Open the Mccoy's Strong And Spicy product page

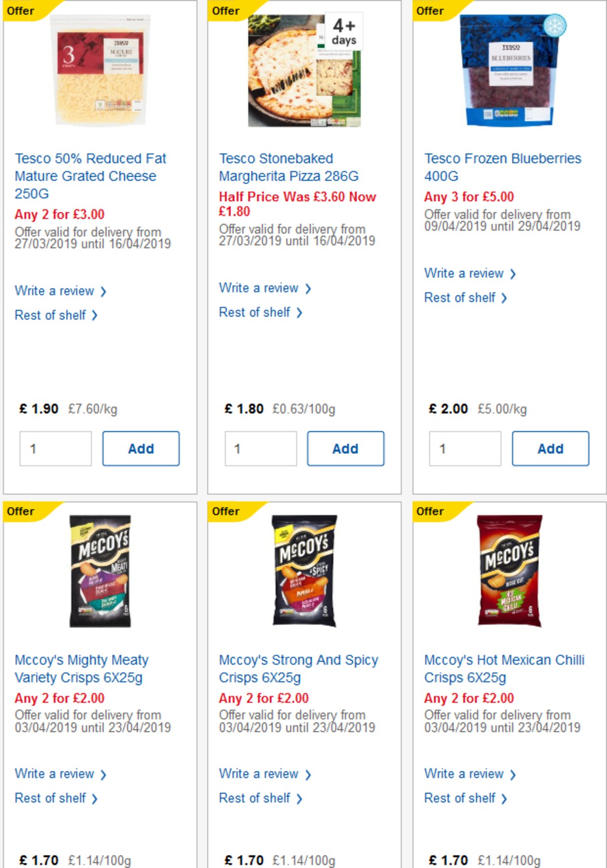pyautogui.click(x=297, y=669)
